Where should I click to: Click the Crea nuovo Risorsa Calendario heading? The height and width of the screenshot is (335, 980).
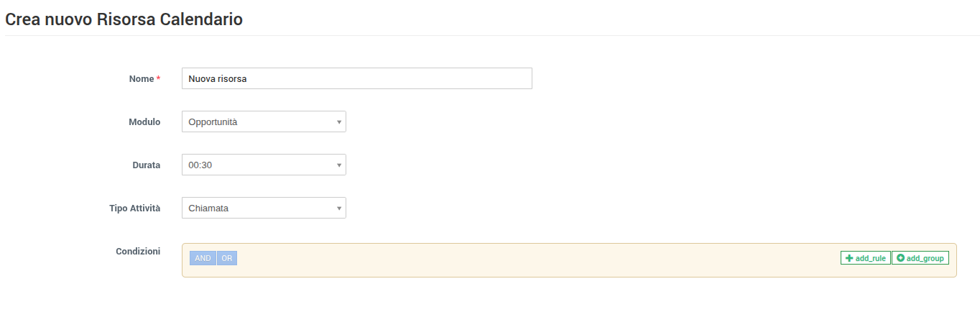pos(124,19)
